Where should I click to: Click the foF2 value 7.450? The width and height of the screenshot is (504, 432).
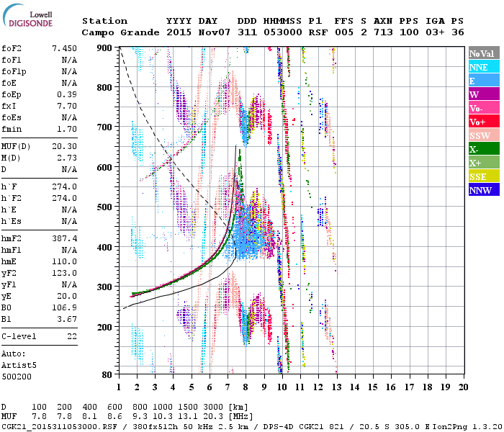coord(64,48)
